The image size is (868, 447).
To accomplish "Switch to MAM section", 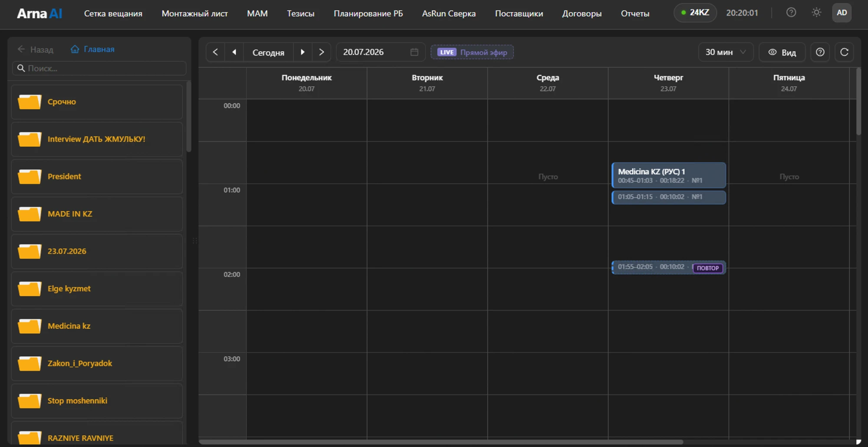I will (257, 13).
